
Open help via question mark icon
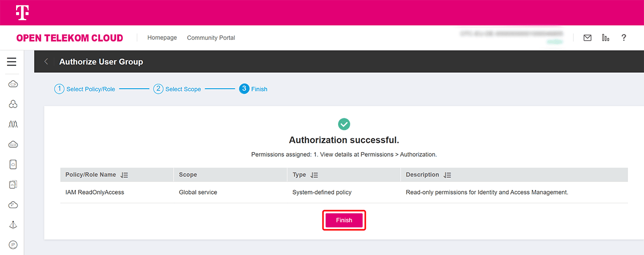(x=624, y=38)
